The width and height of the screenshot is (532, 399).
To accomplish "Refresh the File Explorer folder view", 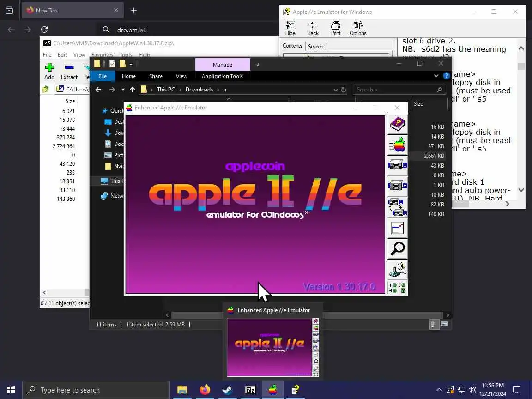I will point(344,90).
